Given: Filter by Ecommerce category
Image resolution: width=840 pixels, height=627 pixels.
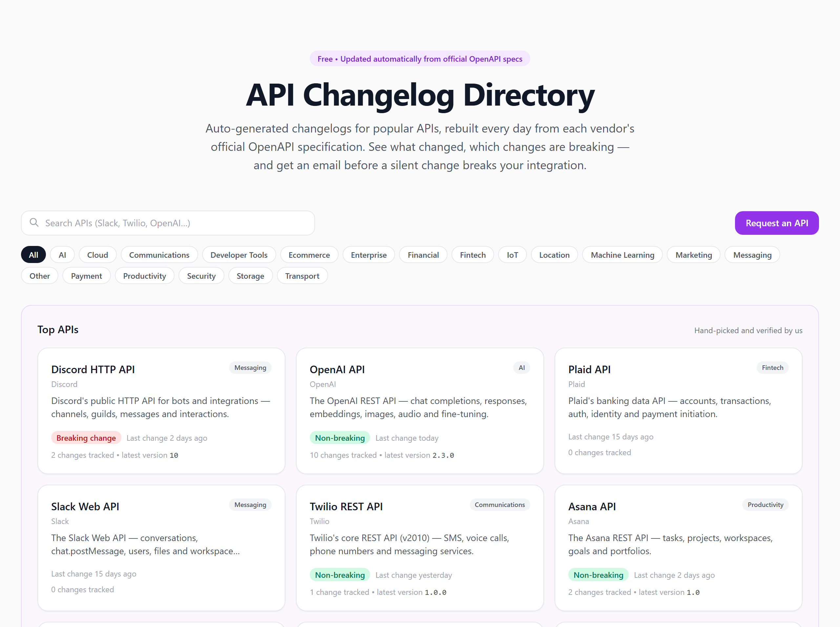Looking at the screenshot, I should 309,255.
